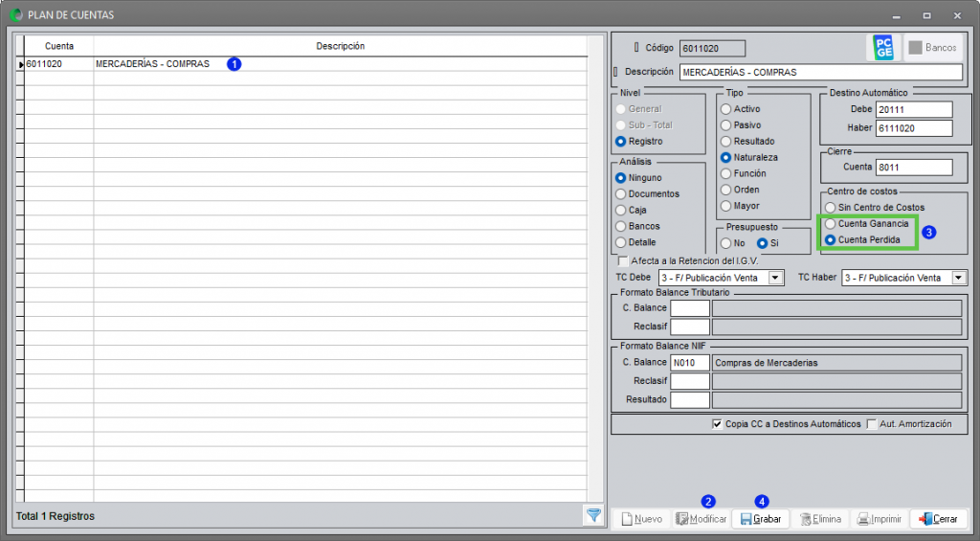Click the Imprimir button

pos(880,519)
